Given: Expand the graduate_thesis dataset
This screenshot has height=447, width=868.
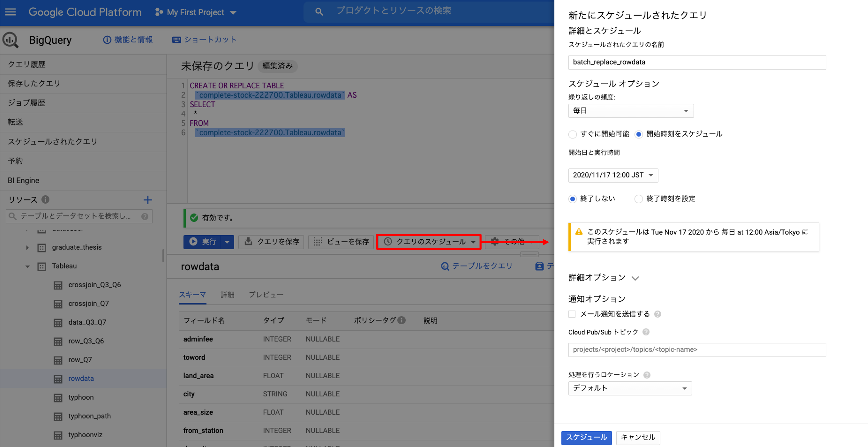Looking at the screenshot, I should pyautogui.click(x=27, y=248).
